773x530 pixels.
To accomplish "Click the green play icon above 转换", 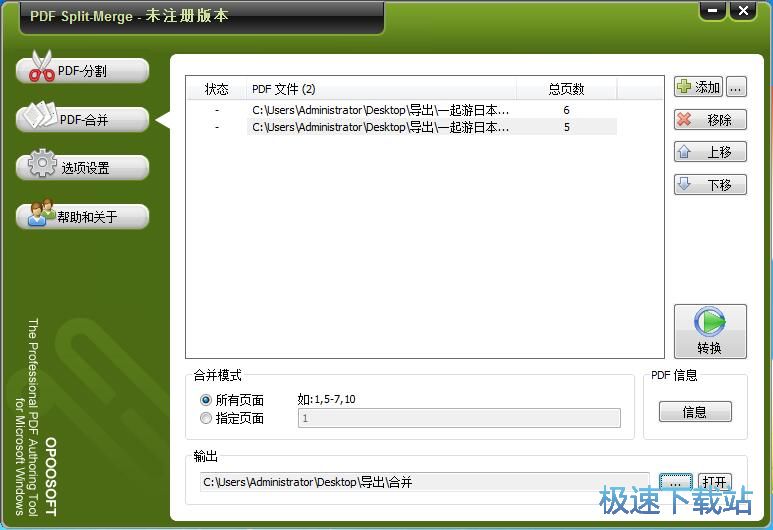I will coord(710,322).
